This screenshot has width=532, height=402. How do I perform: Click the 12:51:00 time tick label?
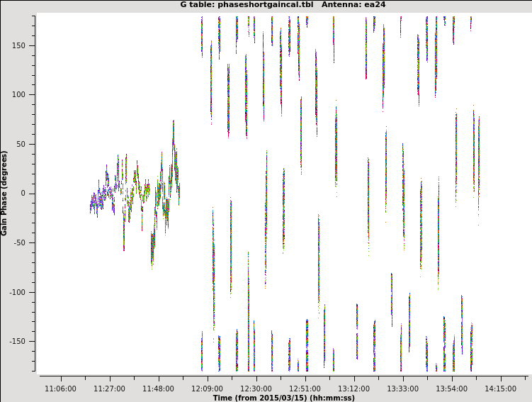(305, 389)
